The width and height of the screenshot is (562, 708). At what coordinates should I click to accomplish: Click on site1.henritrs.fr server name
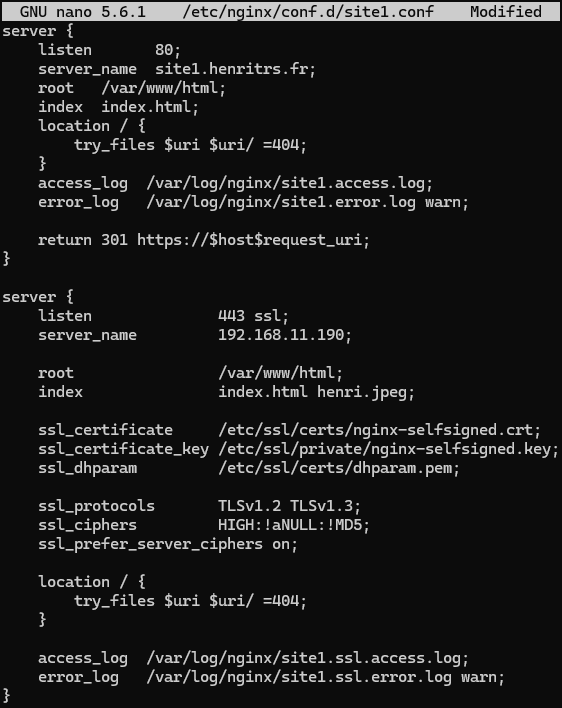235,69
